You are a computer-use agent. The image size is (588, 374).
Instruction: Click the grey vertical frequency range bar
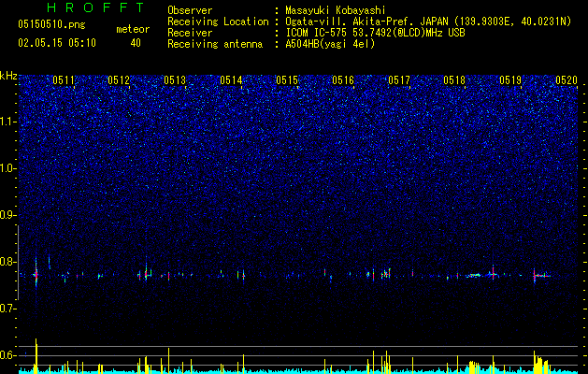click(x=18, y=263)
